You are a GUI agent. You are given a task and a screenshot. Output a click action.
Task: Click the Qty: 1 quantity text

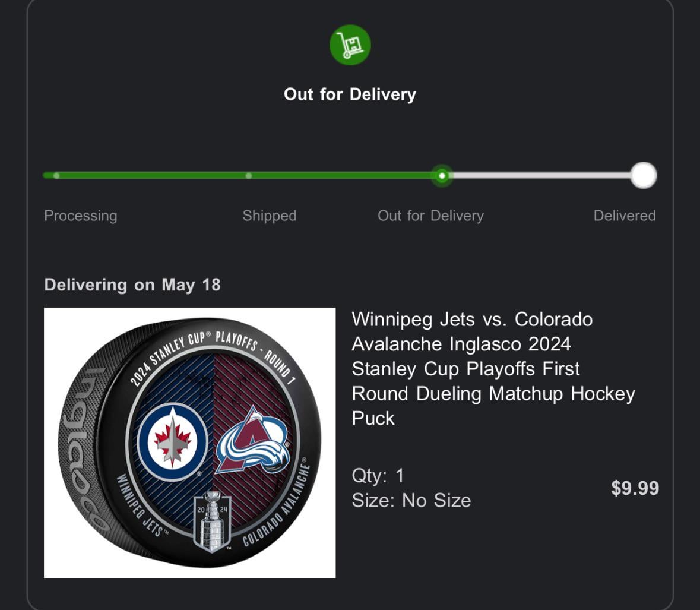(x=378, y=475)
